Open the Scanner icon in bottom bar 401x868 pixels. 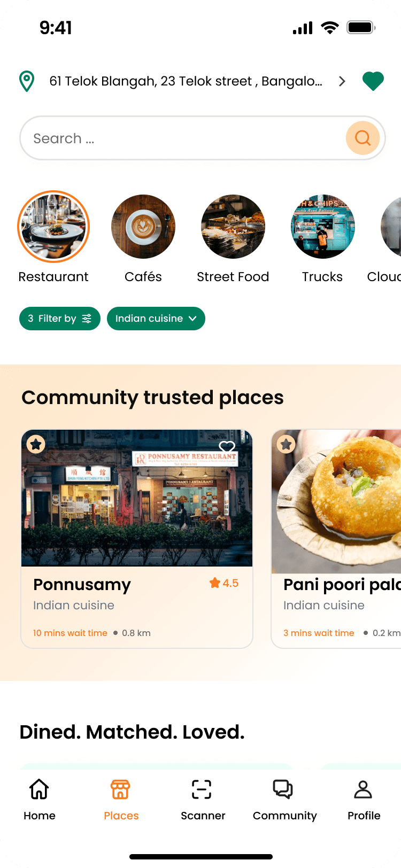[x=202, y=789]
